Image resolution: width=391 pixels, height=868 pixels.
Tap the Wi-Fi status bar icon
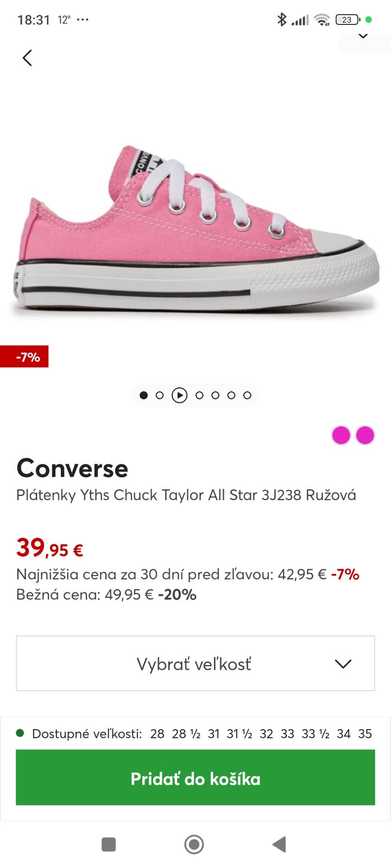click(x=322, y=20)
